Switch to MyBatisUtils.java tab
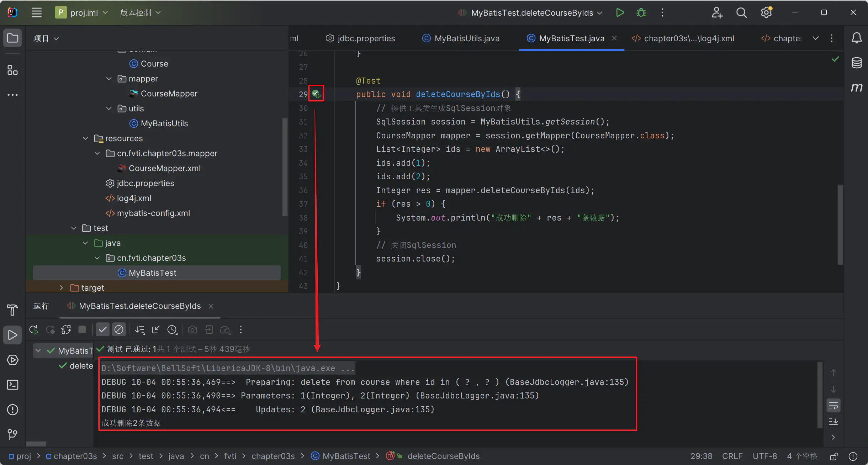 [461, 38]
